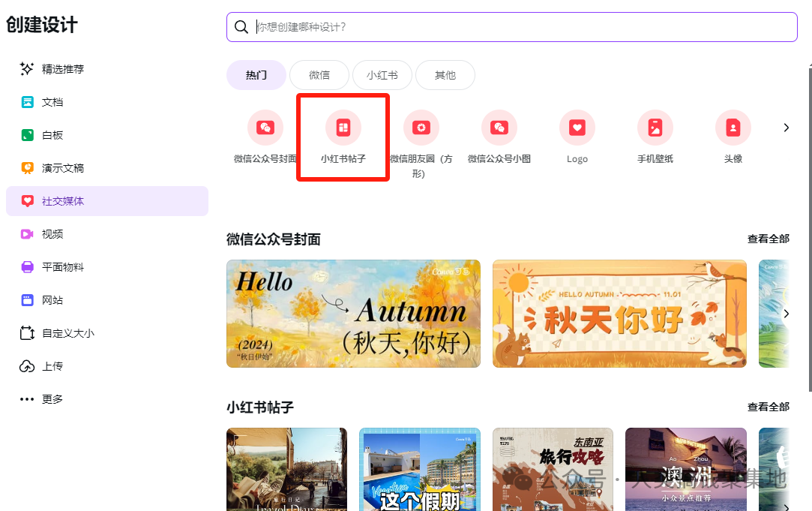Expand the 更多 sidebar section
Screen dimensions: 812x511
pos(49,398)
